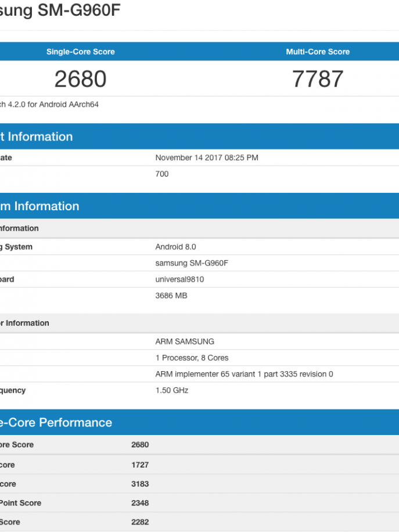Screen dimensions: 399x532
Task: Select the lowercase samsung SM-G960F model value
Action: pyautogui.click(x=192, y=263)
